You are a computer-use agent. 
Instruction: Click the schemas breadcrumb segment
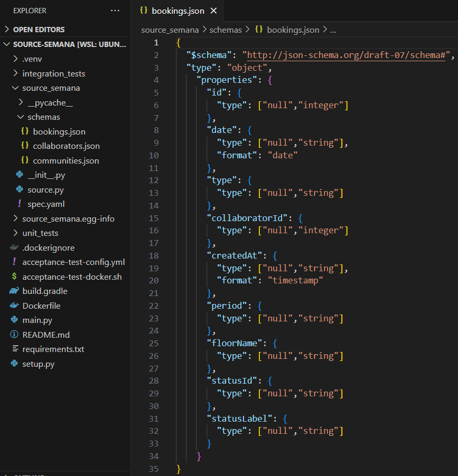coord(225,30)
